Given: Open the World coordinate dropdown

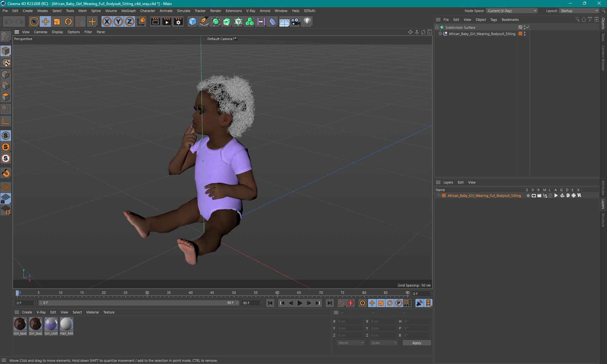Looking at the screenshot, I should coord(351,343).
